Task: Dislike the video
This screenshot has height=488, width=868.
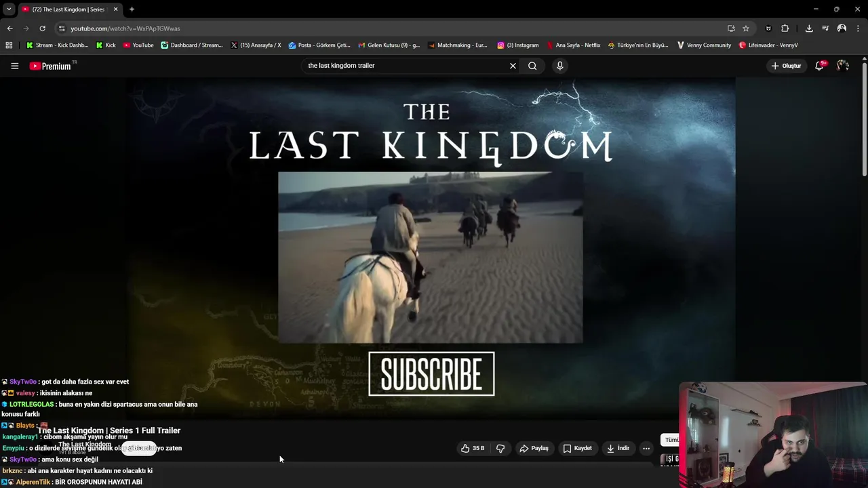Action: tap(500, 448)
